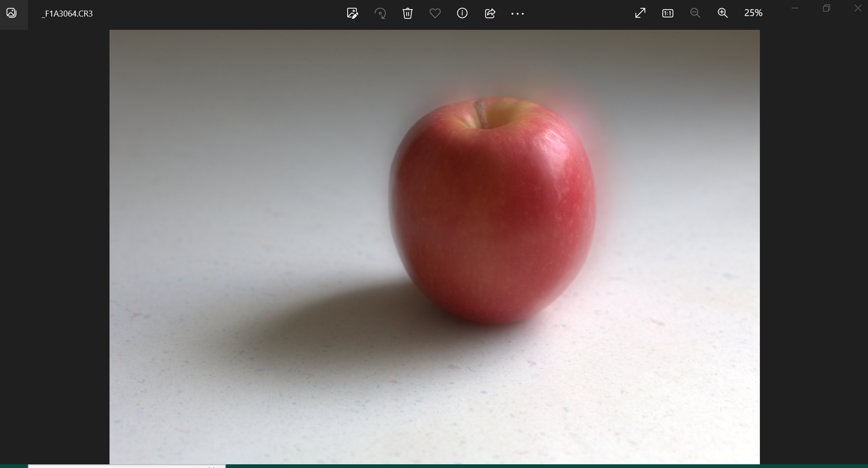Click the 25% zoom level value
The height and width of the screenshot is (468, 868).
pos(753,13)
